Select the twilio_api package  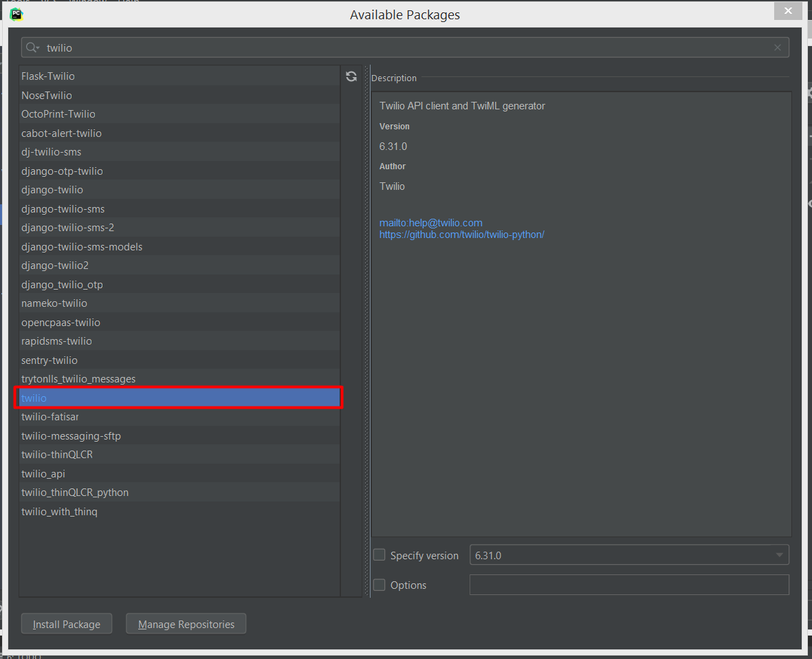[x=179, y=473]
